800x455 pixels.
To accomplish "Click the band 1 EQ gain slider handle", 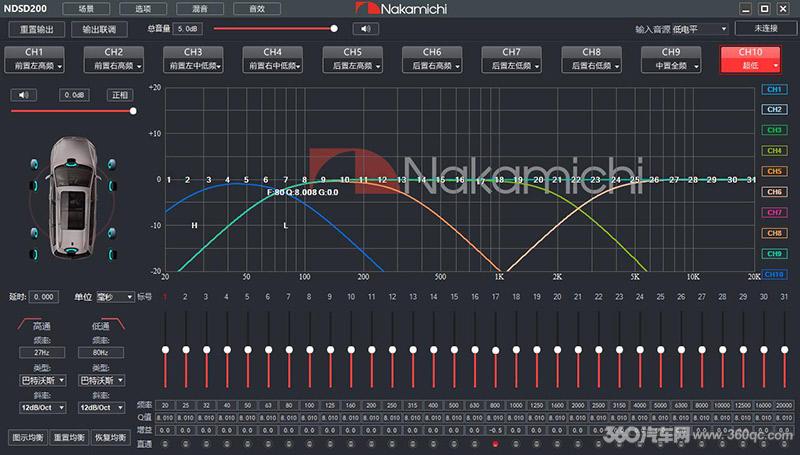I will click(165, 349).
